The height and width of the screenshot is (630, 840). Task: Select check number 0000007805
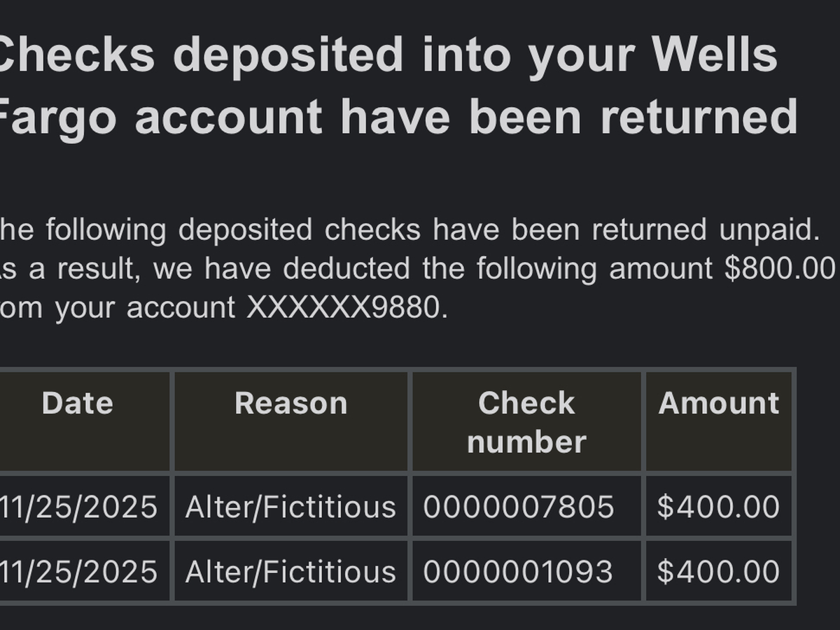click(x=519, y=507)
